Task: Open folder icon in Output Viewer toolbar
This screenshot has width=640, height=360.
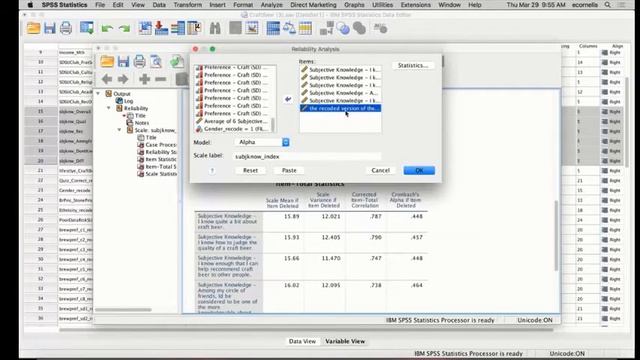Action: coord(107,62)
